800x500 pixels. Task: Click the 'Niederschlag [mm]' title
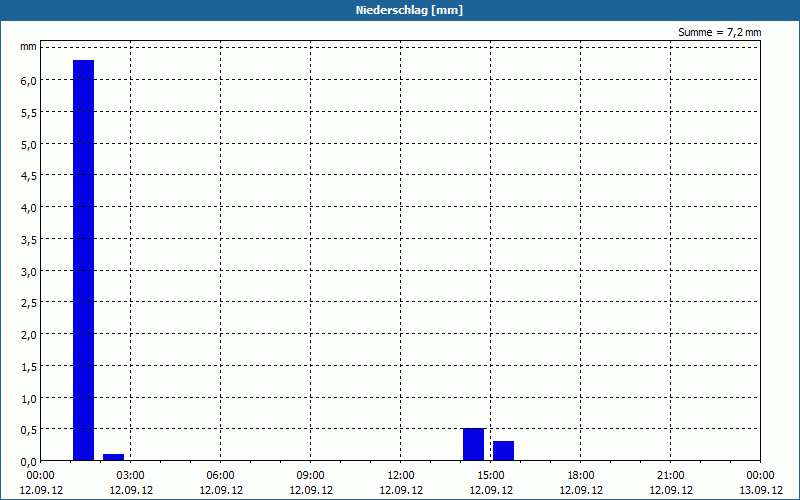tap(409, 10)
